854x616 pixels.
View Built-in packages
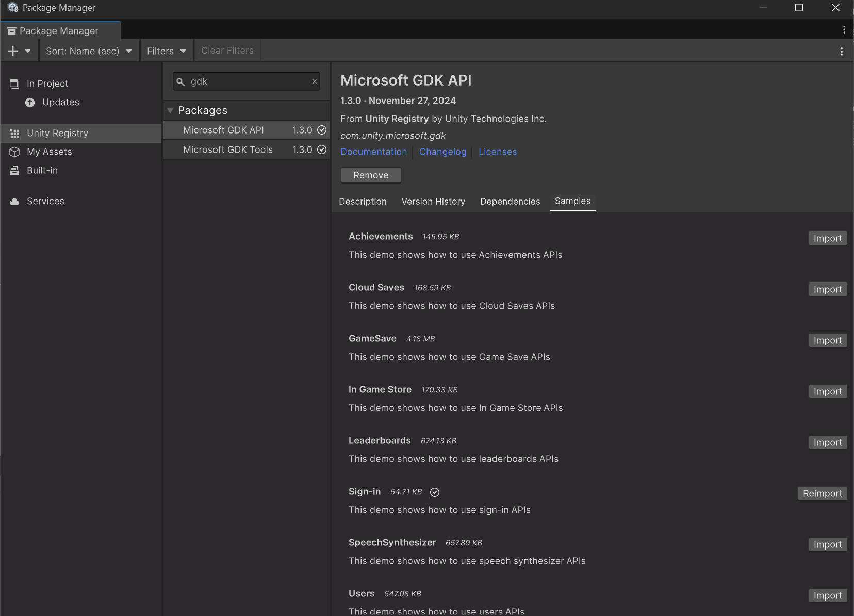[x=42, y=170]
